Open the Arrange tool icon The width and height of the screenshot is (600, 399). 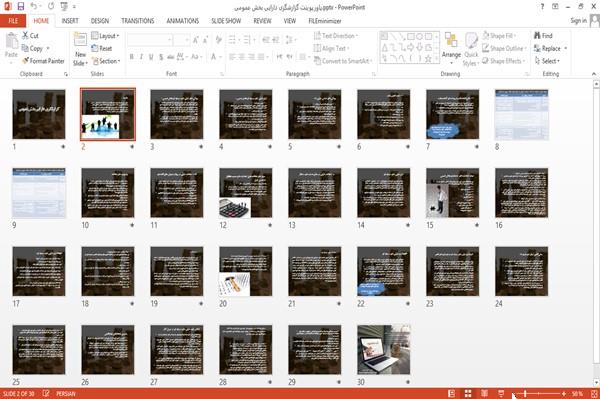coord(451,40)
